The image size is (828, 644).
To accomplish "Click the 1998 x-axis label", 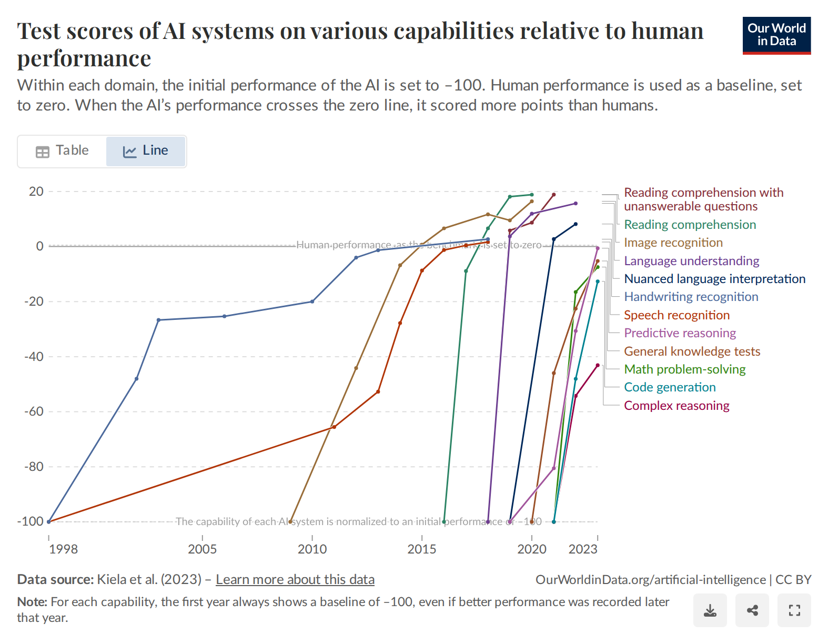I will [63, 549].
